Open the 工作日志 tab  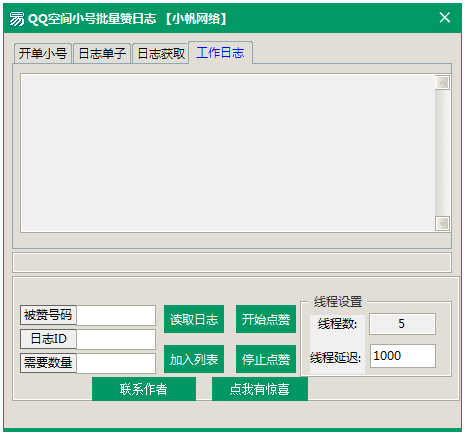tap(220, 52)
